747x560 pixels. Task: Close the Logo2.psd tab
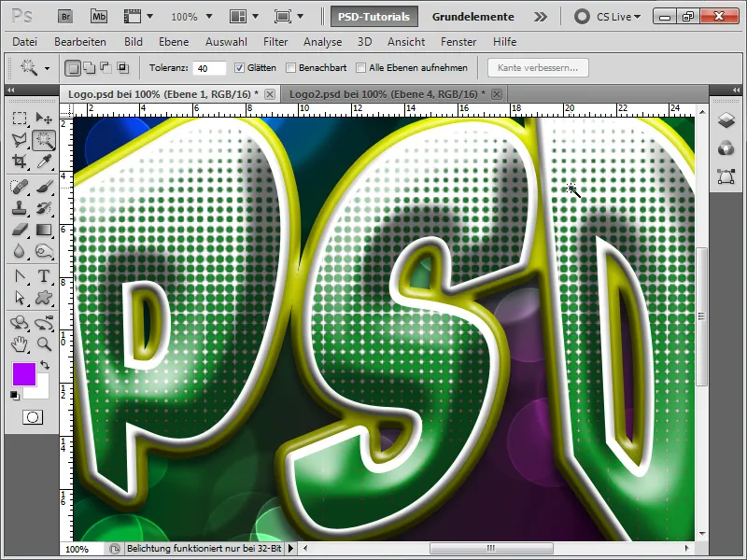click(497, 94)
